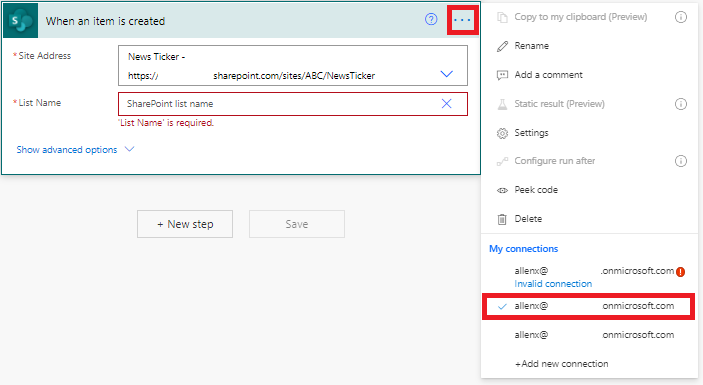
Task: Click the List Name input field
Action: coord(293,104)
